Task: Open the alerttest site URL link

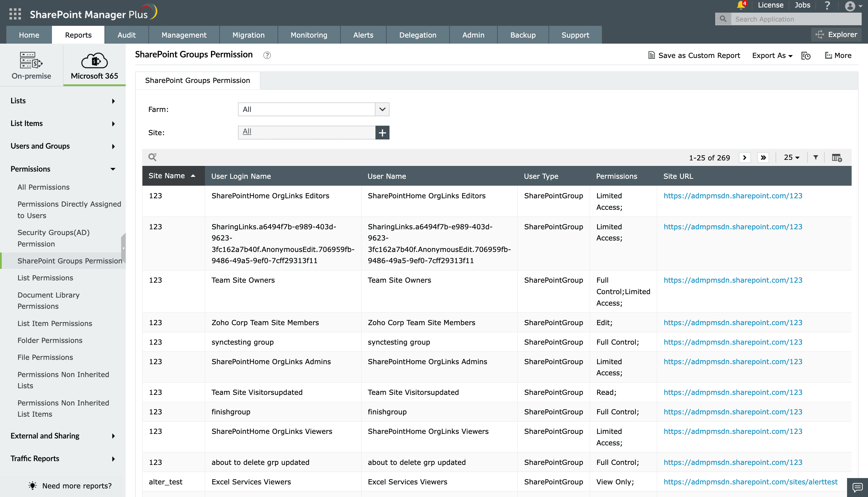Action: pos(750,482)
